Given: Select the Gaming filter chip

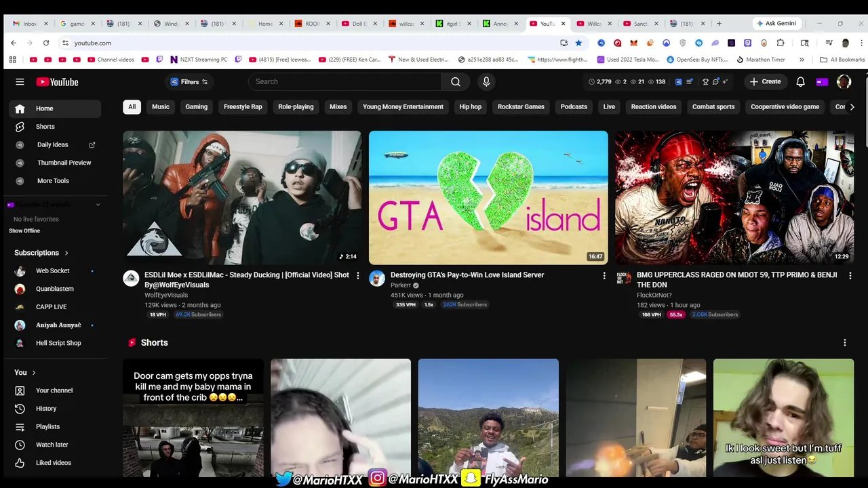Looking at the screenshot, I should (197, 107).
